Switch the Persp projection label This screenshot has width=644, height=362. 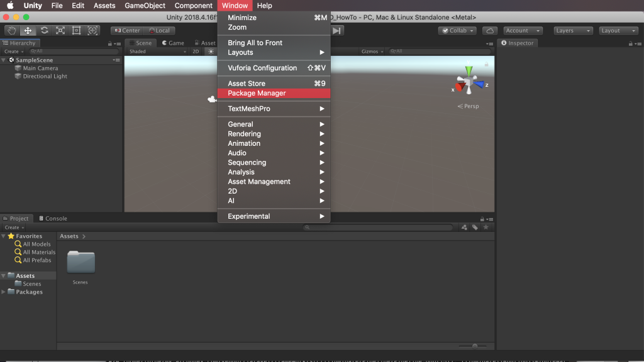pyautogui.click(x=468, y=106)
